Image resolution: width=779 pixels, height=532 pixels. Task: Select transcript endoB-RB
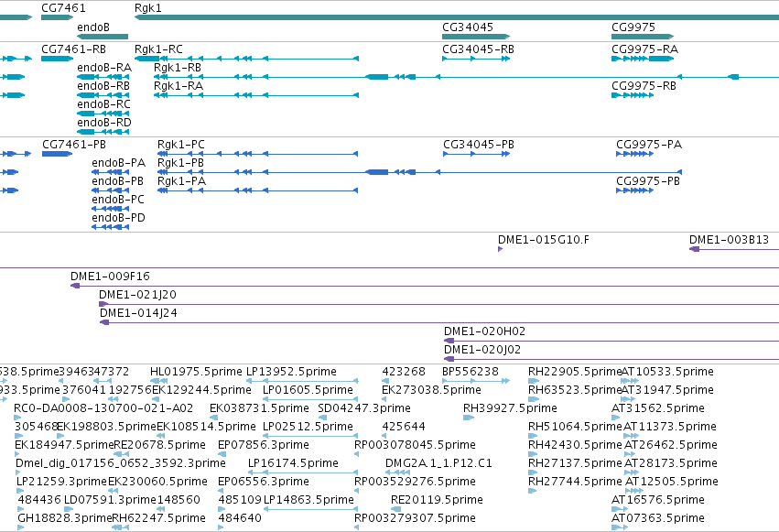click(103, 86)
